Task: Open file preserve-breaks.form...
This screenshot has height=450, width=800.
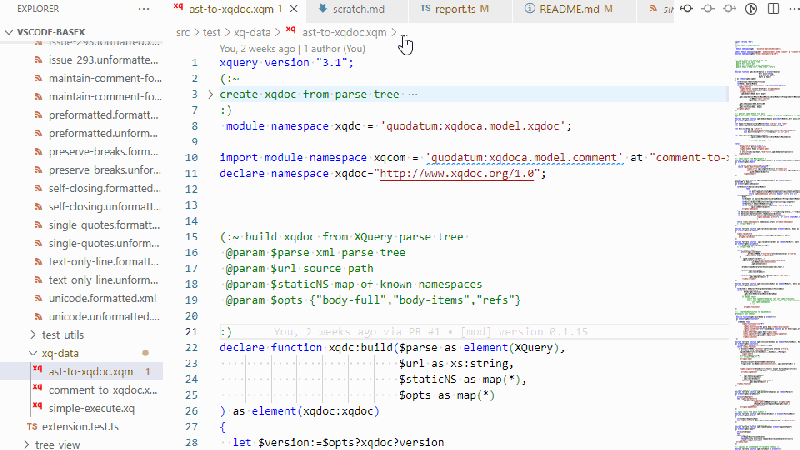Action: (104, 152)
